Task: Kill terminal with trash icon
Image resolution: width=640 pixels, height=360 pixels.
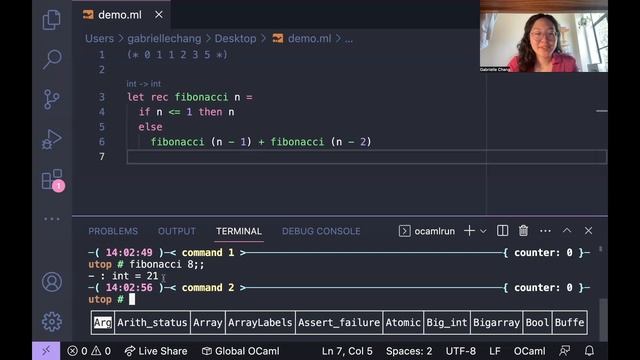Action: click(x=523, y=231)
